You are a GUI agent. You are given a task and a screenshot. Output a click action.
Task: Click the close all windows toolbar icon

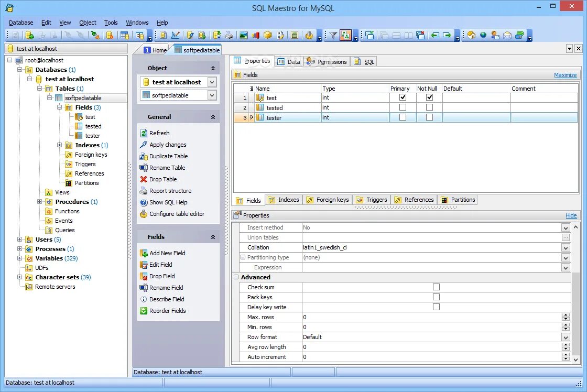coord(420,35)
